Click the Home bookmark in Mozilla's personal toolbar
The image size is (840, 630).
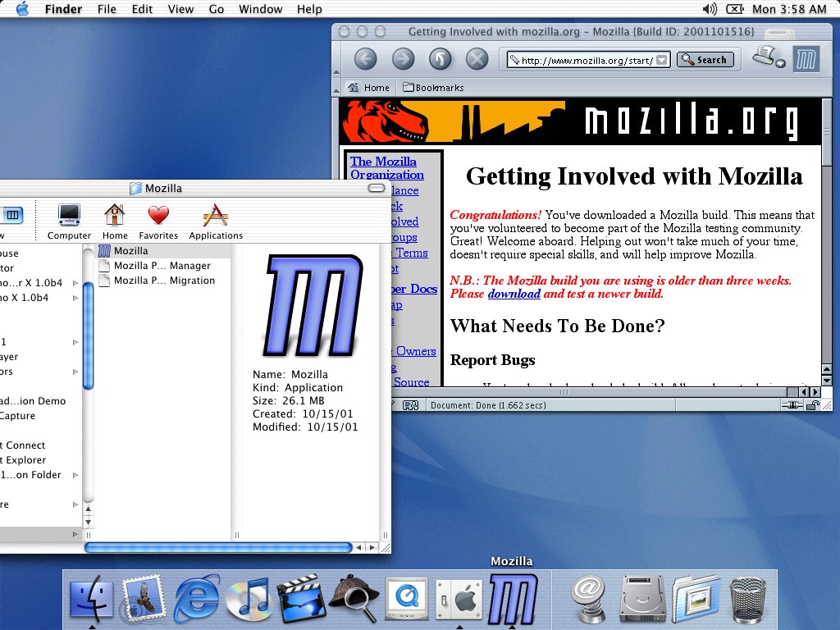pos(368,87)
